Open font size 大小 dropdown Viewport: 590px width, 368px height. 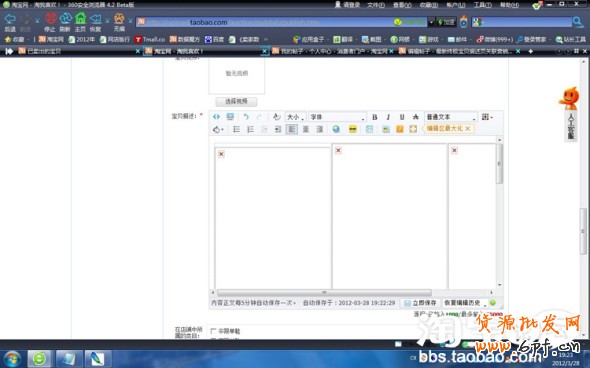pos(295,117)
